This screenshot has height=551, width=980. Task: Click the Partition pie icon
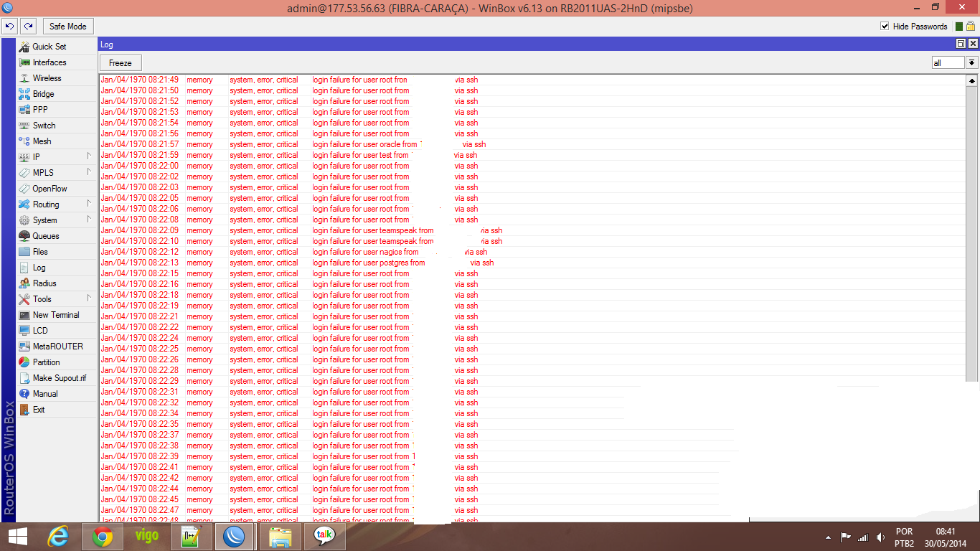tap(24, 362)
